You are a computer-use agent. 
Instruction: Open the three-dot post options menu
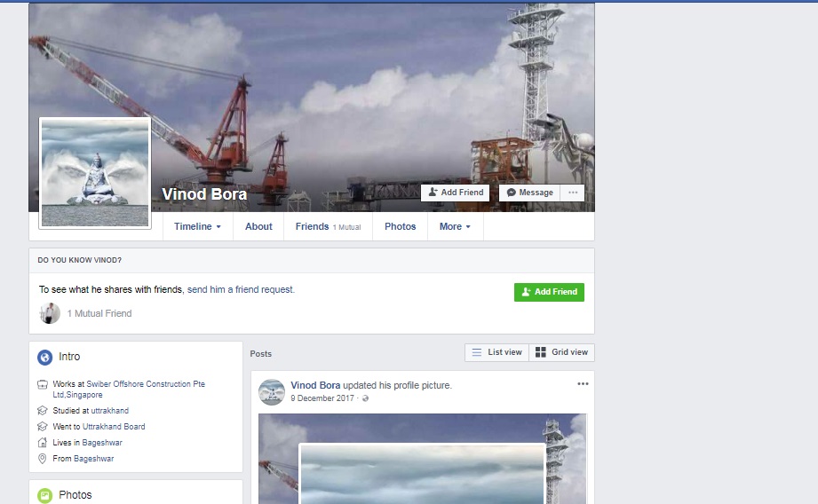pyautogui.click(x=583, y=384)
